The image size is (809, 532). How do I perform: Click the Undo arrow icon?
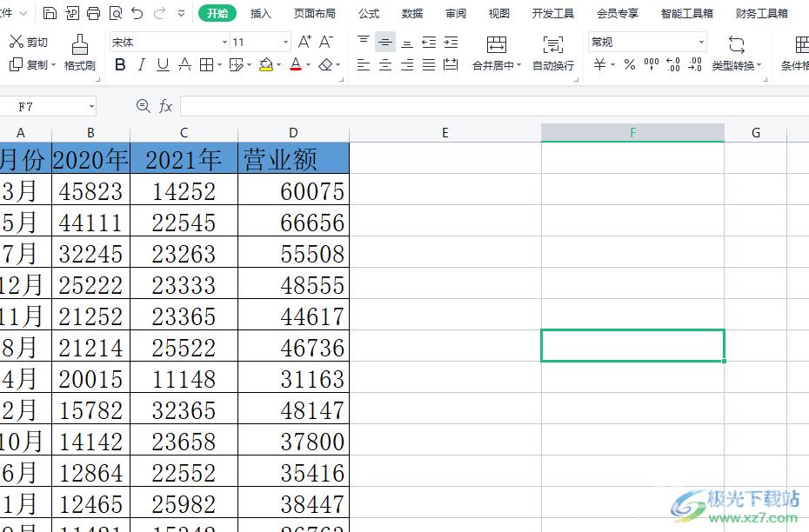click(137, 13)
